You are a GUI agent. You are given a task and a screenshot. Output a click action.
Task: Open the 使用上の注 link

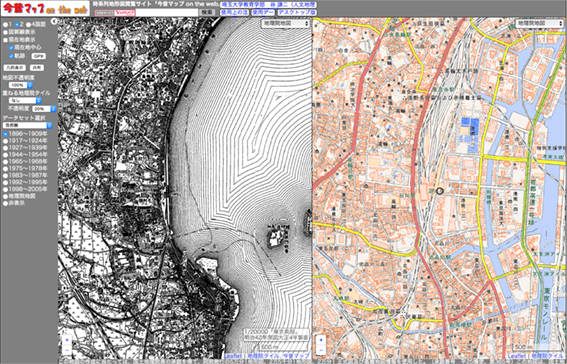click(x=234, y=12)
